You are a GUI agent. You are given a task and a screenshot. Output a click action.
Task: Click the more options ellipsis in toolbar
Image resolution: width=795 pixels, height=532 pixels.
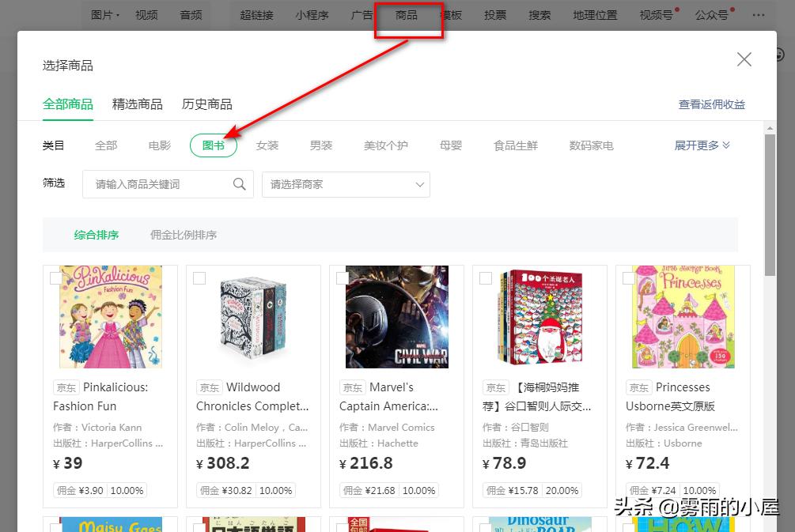click(759, 15)
